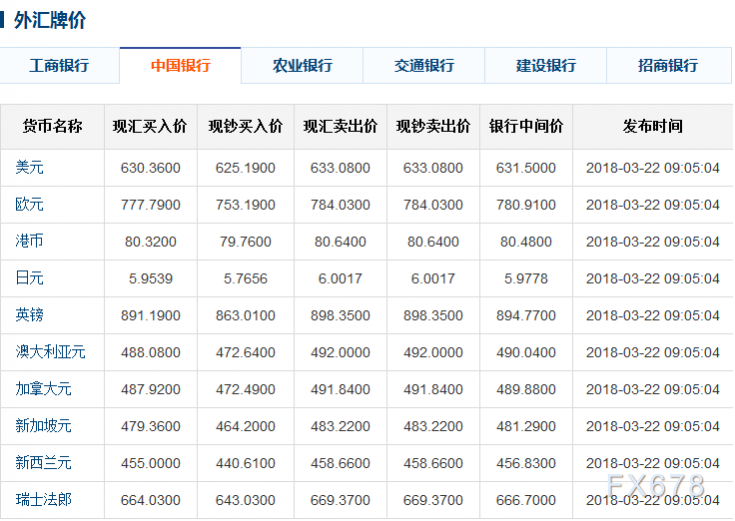
Task: Select CAD cash buy value 472.4900
Action: [x=245, y=390]
